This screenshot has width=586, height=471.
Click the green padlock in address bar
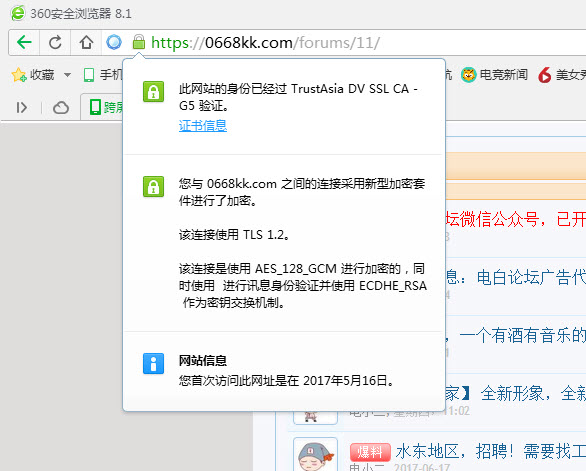(139, 42)
